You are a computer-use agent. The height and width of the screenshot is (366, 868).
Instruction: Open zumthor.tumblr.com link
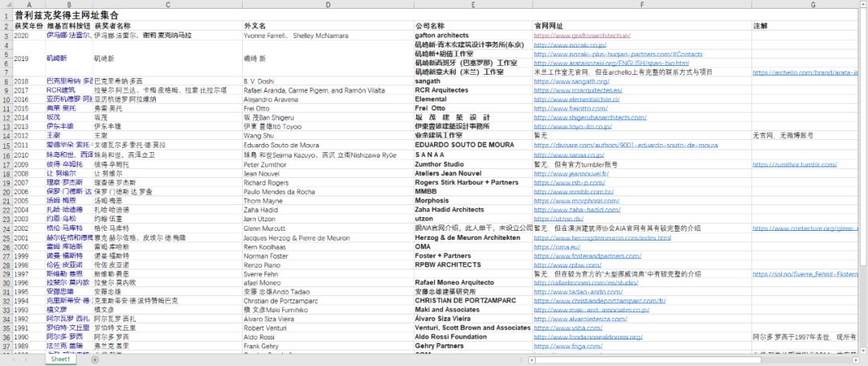pos(794,164)
